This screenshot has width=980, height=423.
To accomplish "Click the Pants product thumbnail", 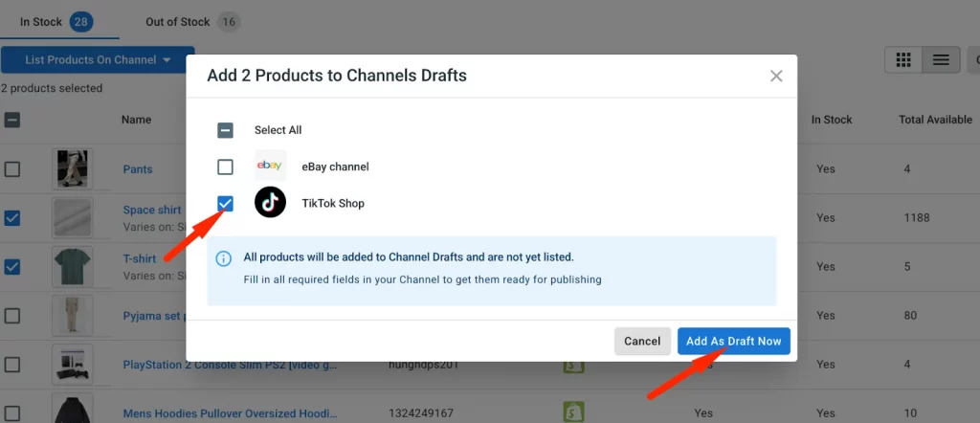I will coord(73,168).
